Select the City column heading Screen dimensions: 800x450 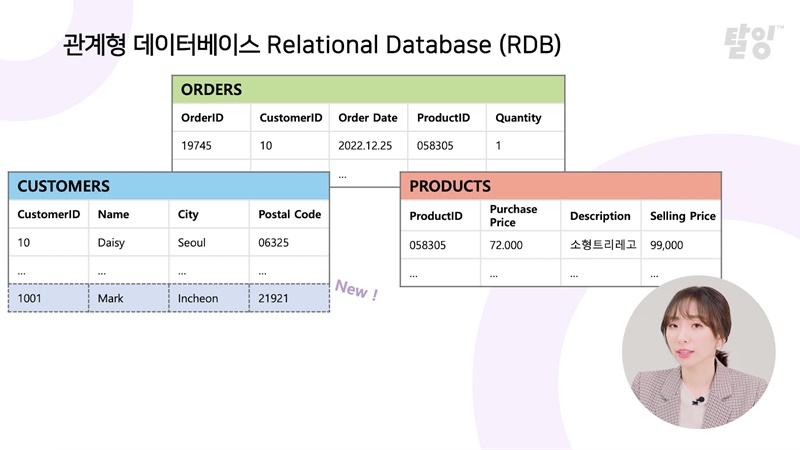188,215
